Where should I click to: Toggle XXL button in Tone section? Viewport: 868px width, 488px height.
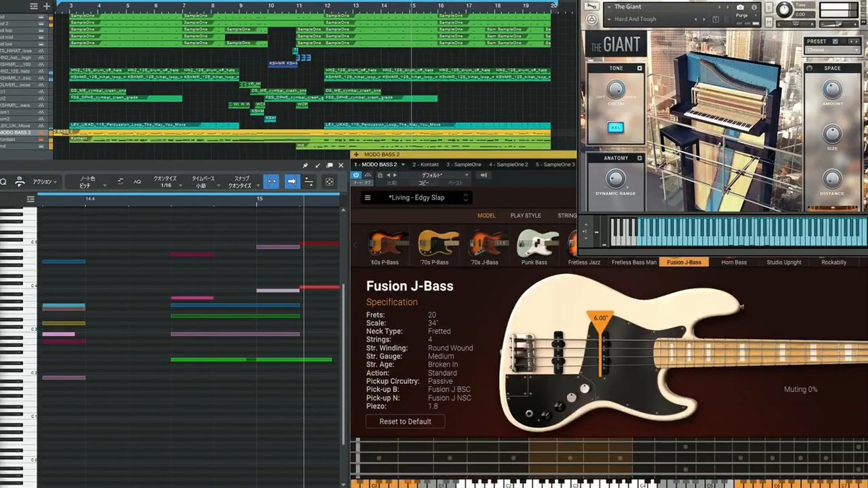pyautogui.click(x=616, y=128)
